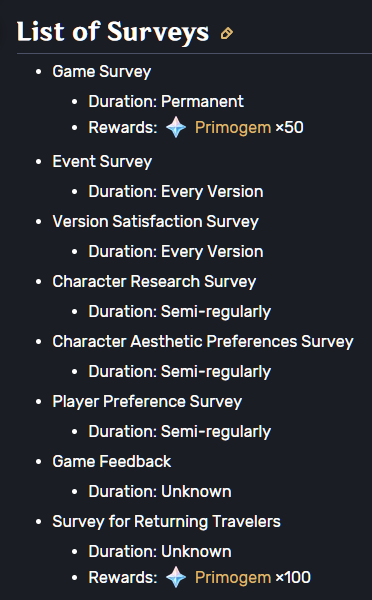Open the Primogem link with ×50 reward
372x600 pixels.
coord(233,127)
